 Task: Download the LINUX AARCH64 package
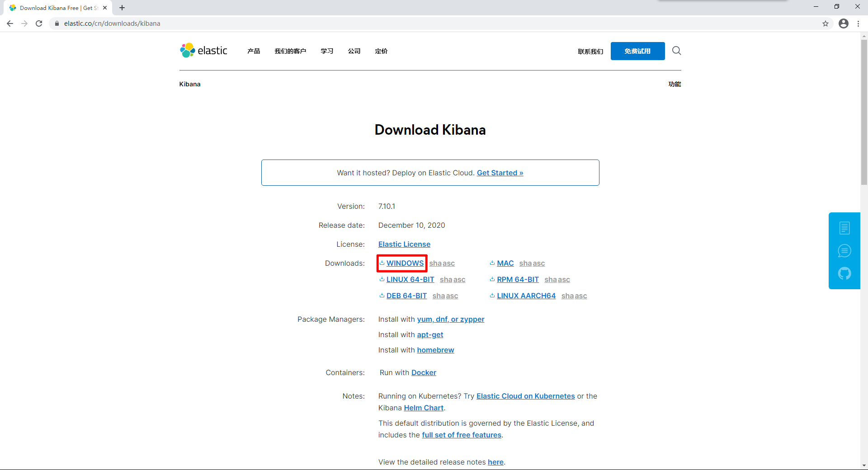click(526, 296)
